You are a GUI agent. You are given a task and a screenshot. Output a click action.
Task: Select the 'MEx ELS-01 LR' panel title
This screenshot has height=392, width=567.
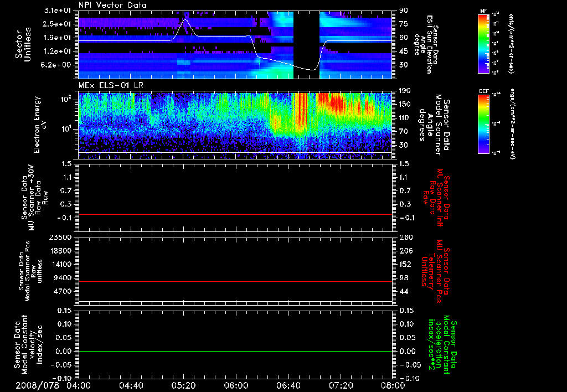[x=111, y=86]
